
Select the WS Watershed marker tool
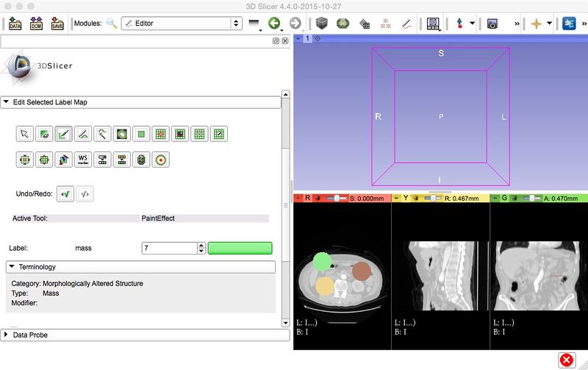(83, 160)
